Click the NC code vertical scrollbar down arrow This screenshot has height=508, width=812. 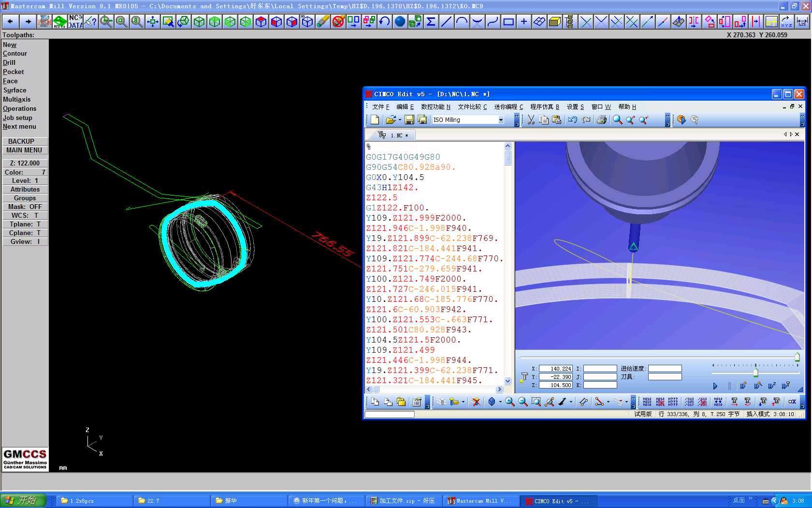(x=507, y=381)
